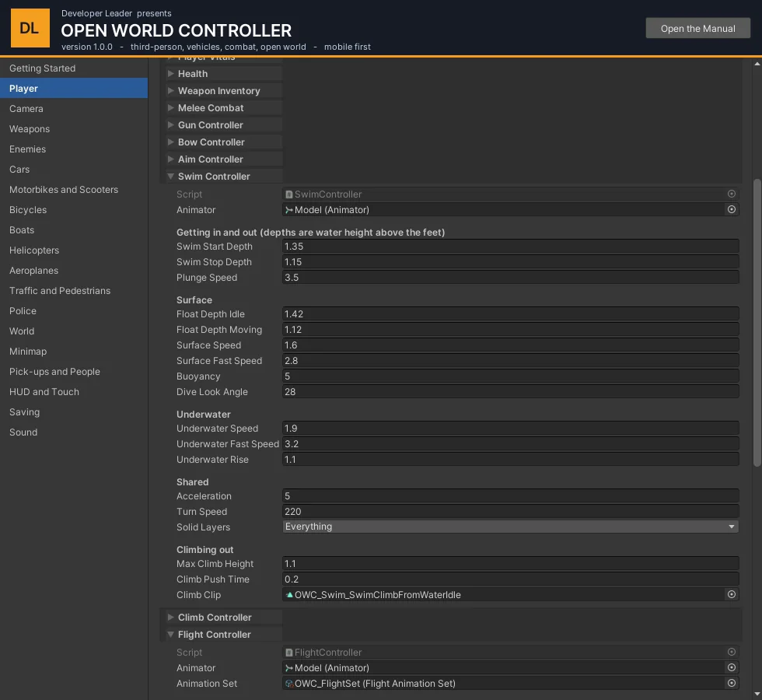Click the Float Depth Idle input
762x700 pixels.
[510, 314]
